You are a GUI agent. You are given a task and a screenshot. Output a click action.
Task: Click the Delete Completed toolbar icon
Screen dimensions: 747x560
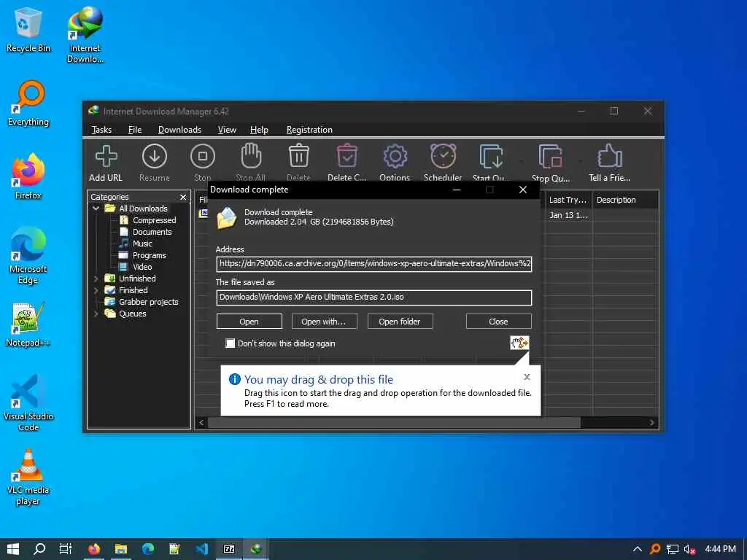pos(347,156)
